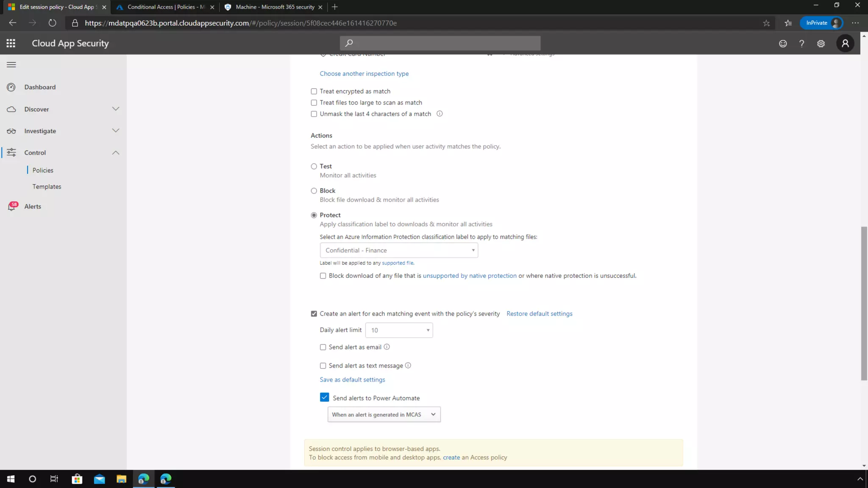The width and height of the screenshot is (868, 488).
Task: Uncheck Send alerts to Power Automate
Action: [x=325, y=397]
